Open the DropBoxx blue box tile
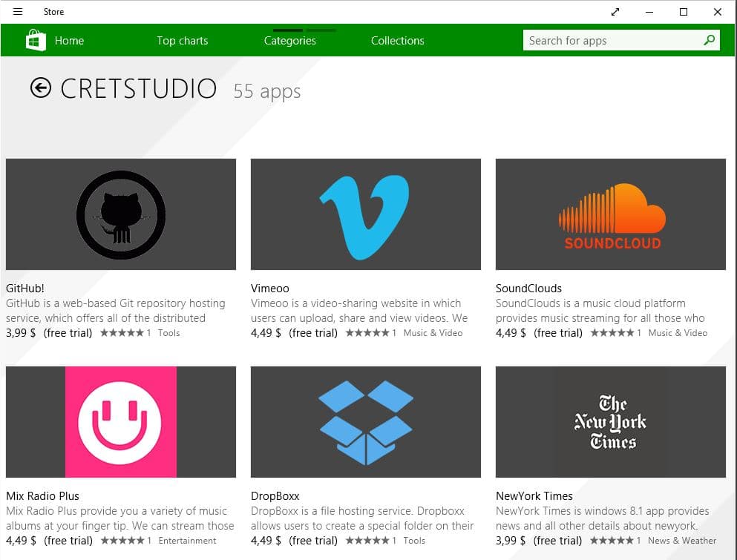The width and height of the screenshot is (737, 560). coord(366,422)
